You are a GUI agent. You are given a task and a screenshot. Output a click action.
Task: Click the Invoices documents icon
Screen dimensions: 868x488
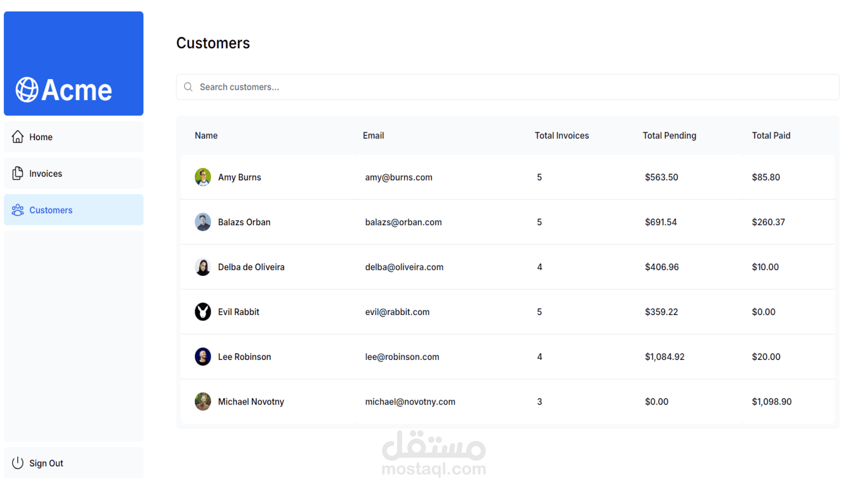pos(18,173)
